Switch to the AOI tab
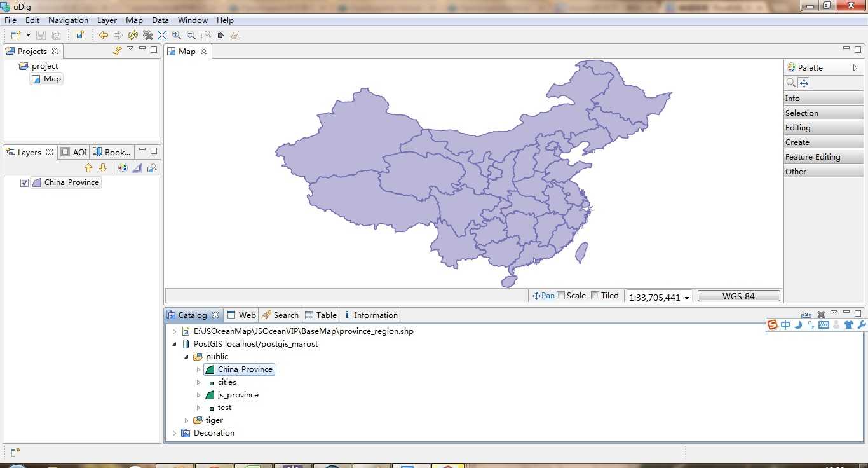This screenshot has height=468, width=868. (x=74, y=152)
